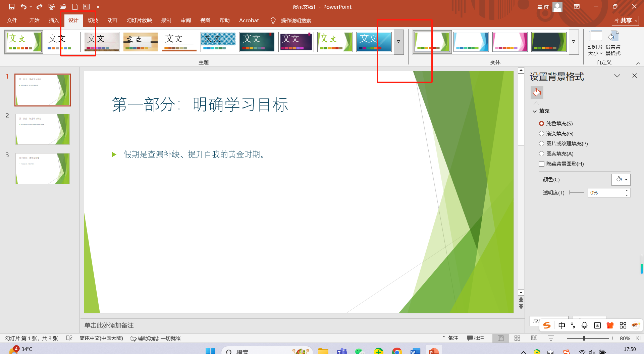Open the Sogou soft keyboard icon
Image resolution: width=644 pixels, height=354 pixels.
(597, 325)
